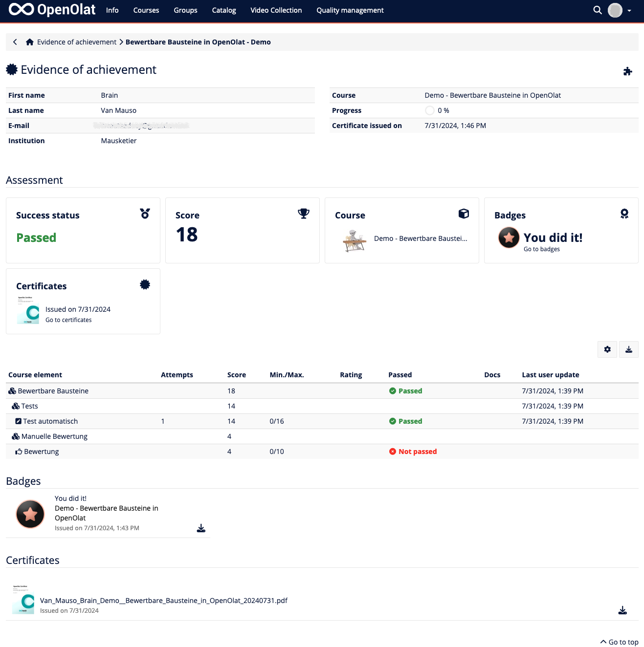Download the assessment table
This screenshot has width=644, height=647.
coord(629,349)
